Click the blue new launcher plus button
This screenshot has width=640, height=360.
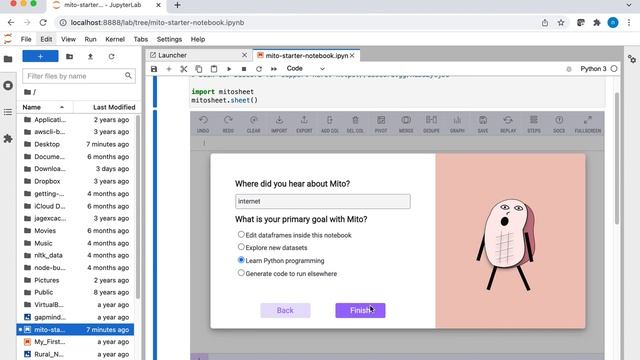pos(40,56)
